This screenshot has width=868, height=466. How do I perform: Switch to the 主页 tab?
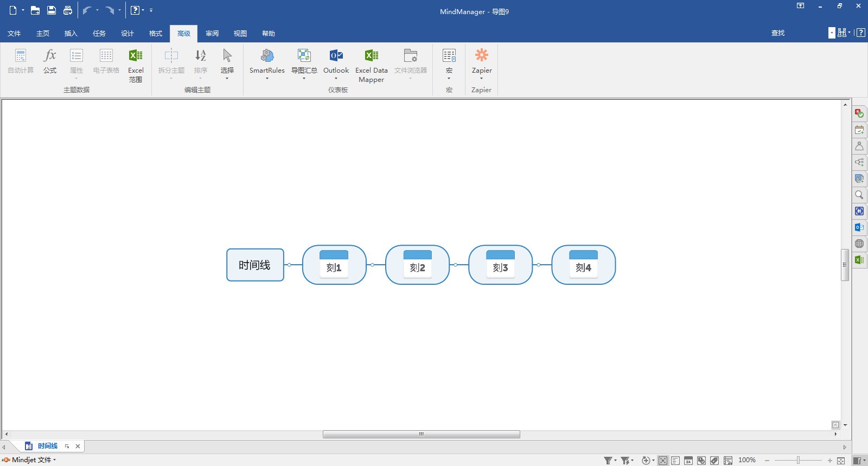pyautogui.click(x=43, y=33)
